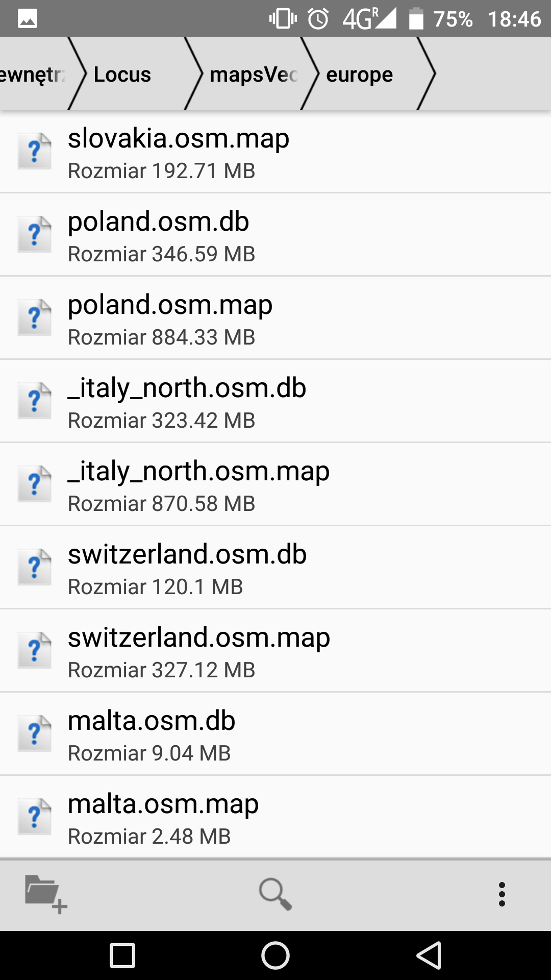Open the poland.osm.map file
The image size is (551, 980).
pos(275,318)
